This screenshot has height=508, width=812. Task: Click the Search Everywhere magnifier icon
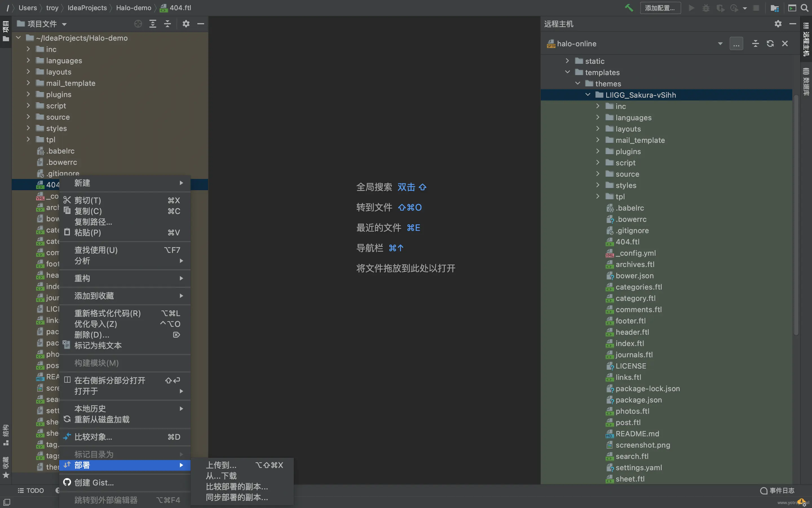pyautogui.click(x=805, y=8)
